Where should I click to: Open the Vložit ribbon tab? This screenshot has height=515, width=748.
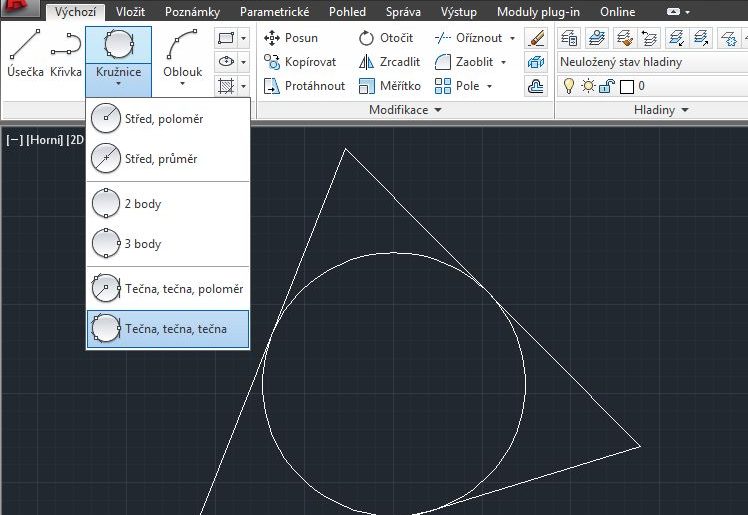(129, 12)
